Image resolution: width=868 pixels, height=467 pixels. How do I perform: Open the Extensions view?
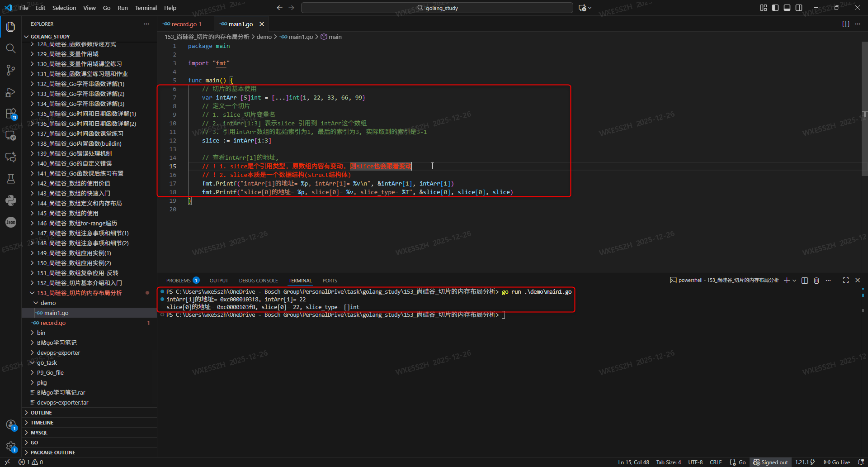11,114
